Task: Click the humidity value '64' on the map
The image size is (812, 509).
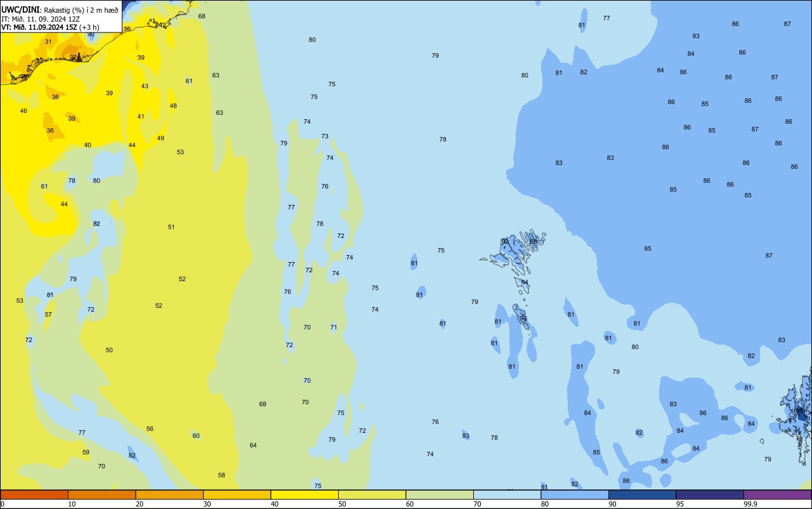Action: point(253,446)
